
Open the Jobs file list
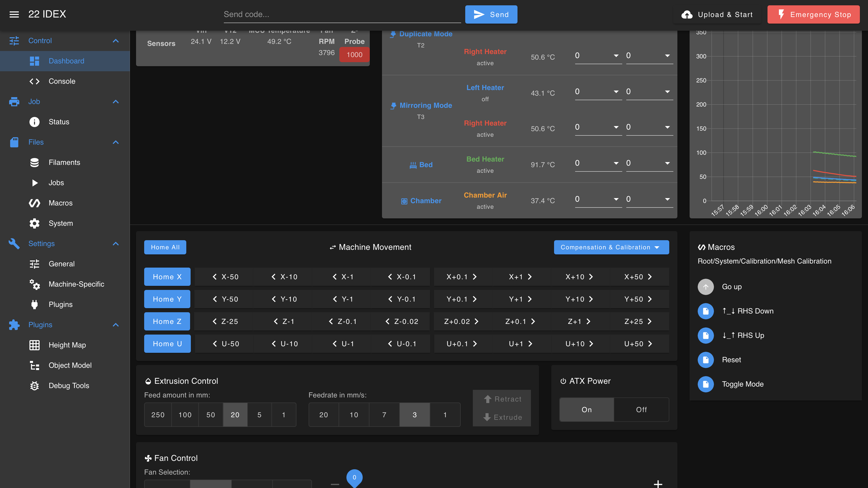(65, 183)
